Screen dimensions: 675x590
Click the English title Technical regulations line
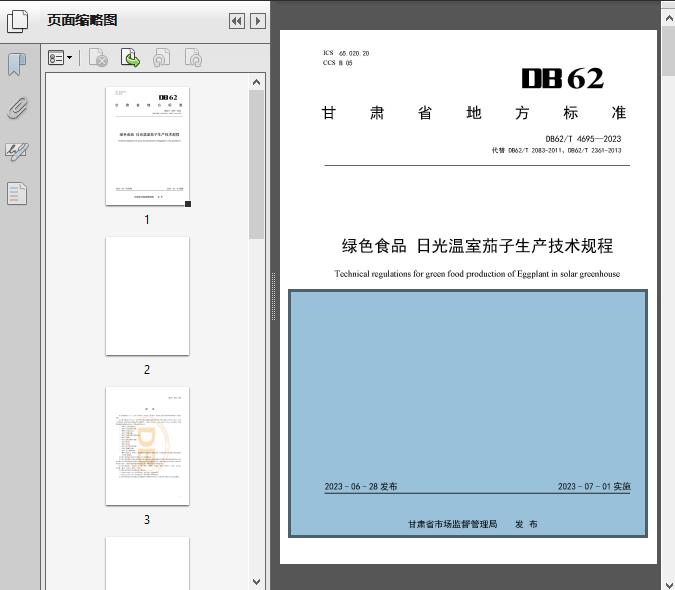pos(477,274)
